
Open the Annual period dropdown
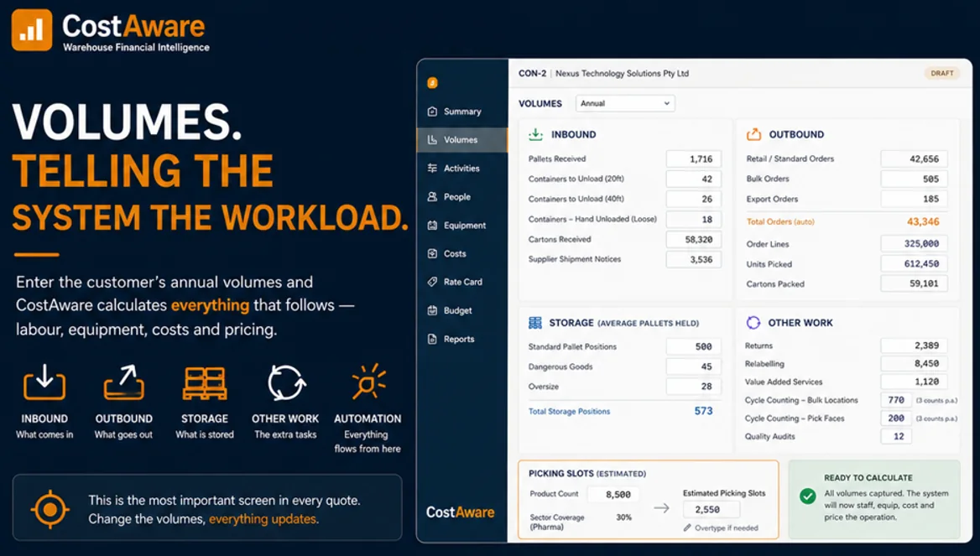click(x=625, y=103)
